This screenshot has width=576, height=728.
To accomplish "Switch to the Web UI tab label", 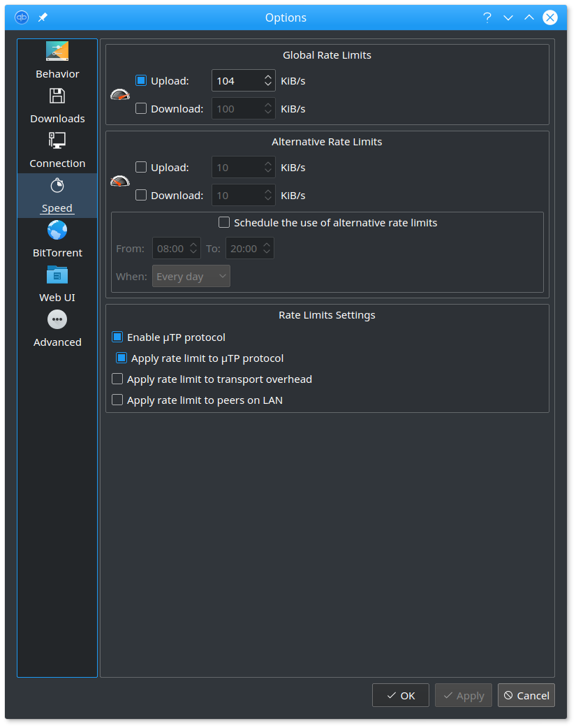I will (57, 298).
